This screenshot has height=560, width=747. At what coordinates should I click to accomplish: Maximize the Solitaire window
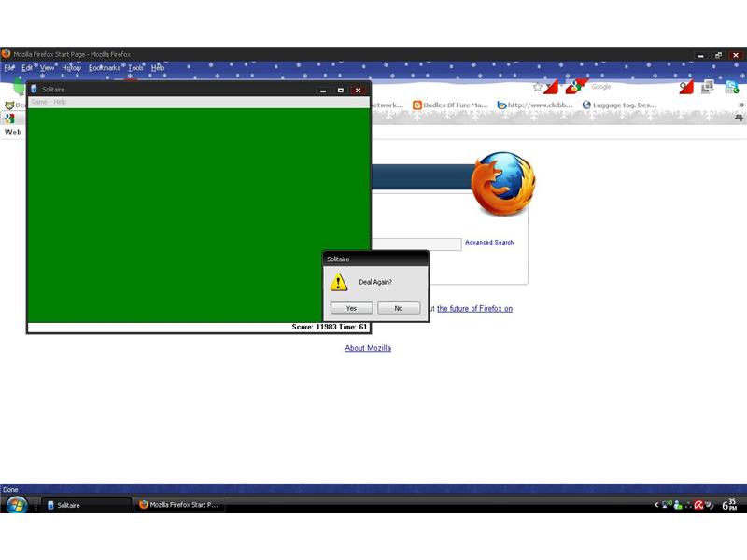click(x=341, y=90)
